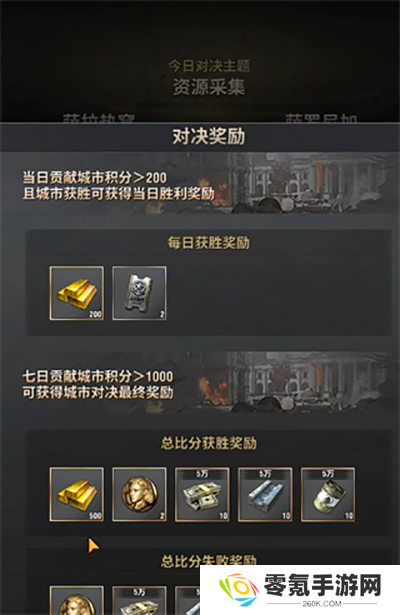Visit the 260K.COM link
This screenshot has height=615, width=400.
coord(322,604)
